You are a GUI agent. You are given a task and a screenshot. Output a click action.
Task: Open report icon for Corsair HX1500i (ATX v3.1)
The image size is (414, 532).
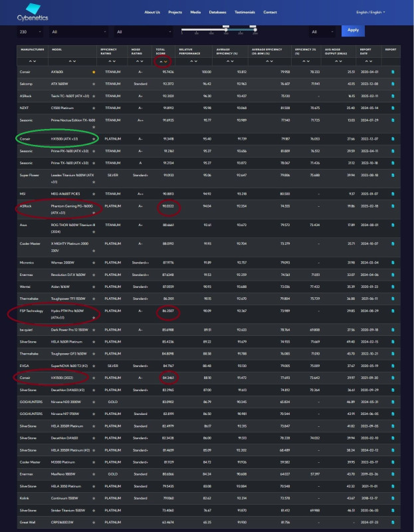(393, 139)
